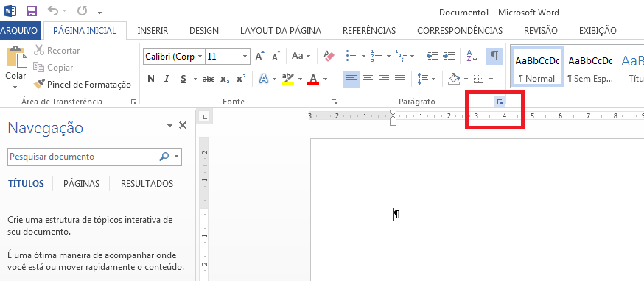Apply the Normal style
The height and width of the screenshot is (281, 644).
[537, 67]
